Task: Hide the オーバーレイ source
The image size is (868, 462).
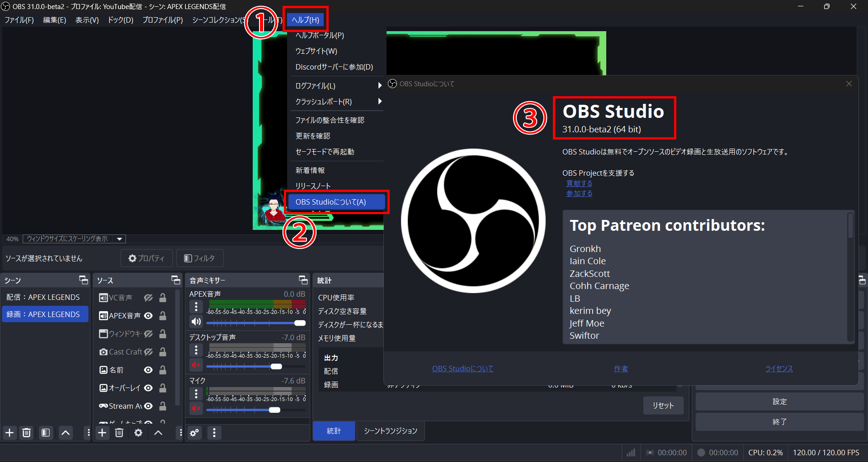Action: 148,388
